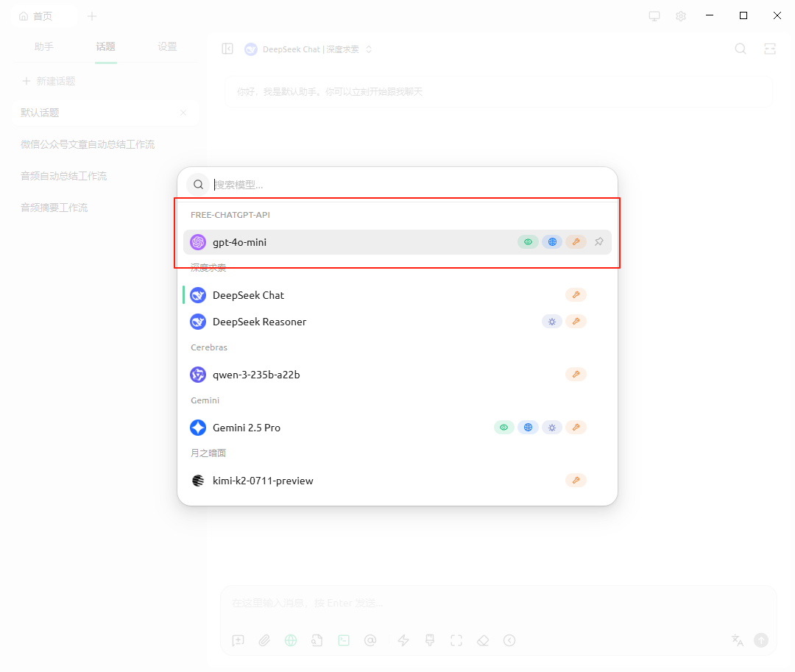Switch to the 助手 tab
This screenshot has width=795, height=672.
coord(44,46)
